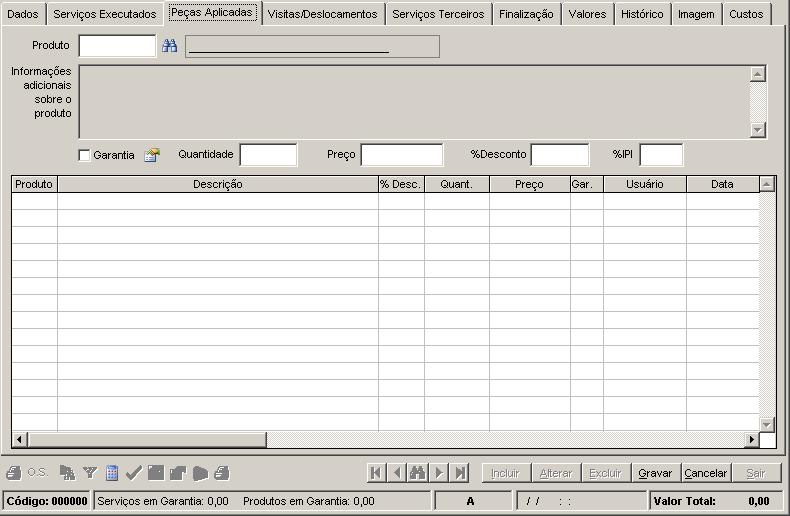The image size is (790, 516).
Task: Click the second printer icon in toolbar
Action: [222, 473]
